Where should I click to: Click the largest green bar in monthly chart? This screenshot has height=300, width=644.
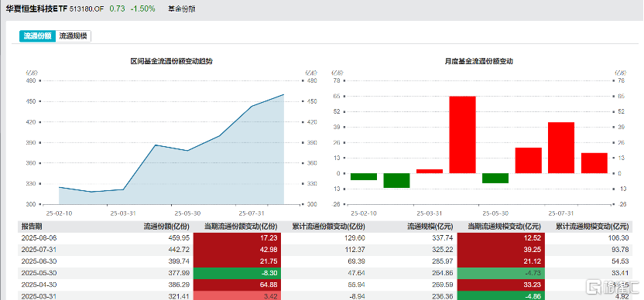click(x=397, y=181)
